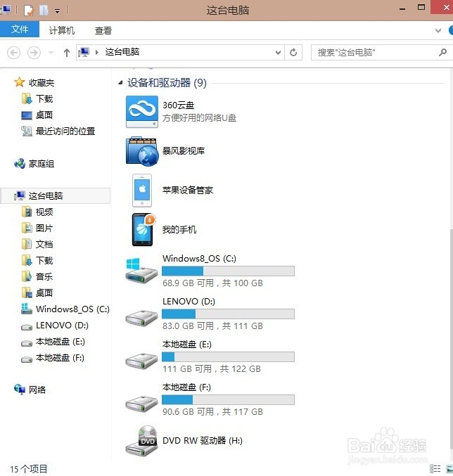Image resolution: width=453 pixels, height=476 pixels.
Task: Select 本地磁盘 (E:) in navigation pane
Action: point(60,342)
